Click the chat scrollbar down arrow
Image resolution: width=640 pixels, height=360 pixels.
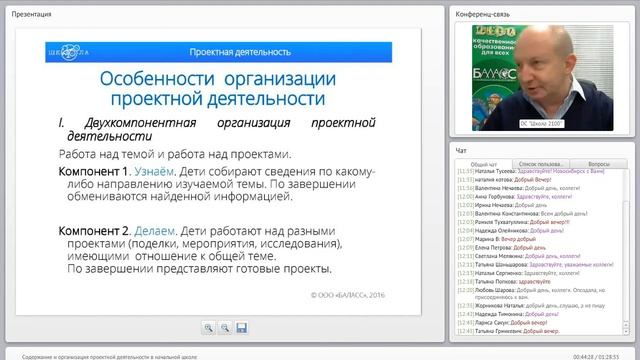coord(627,332)
